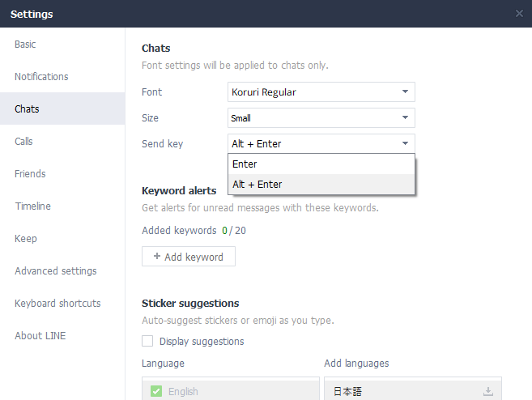532x400 pixels.
Task: Select the Chats settings tab
Action: [28, 109]
